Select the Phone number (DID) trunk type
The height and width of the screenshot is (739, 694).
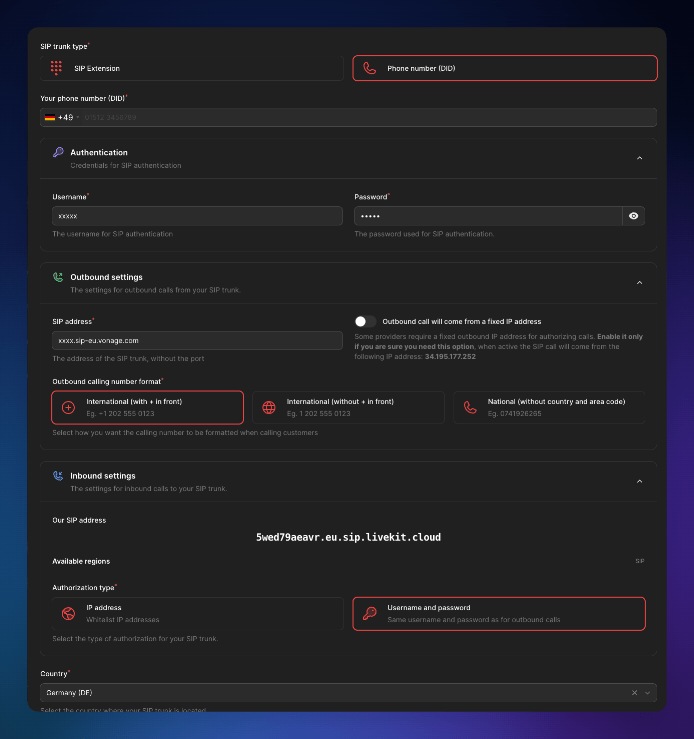point(505,68)
